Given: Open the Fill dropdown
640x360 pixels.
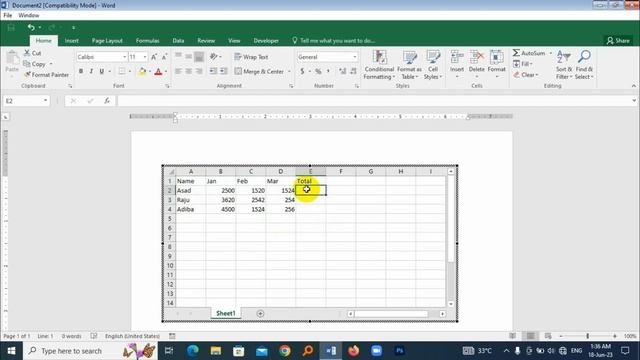Looking at the screenshot, I should tap(523, 64).
